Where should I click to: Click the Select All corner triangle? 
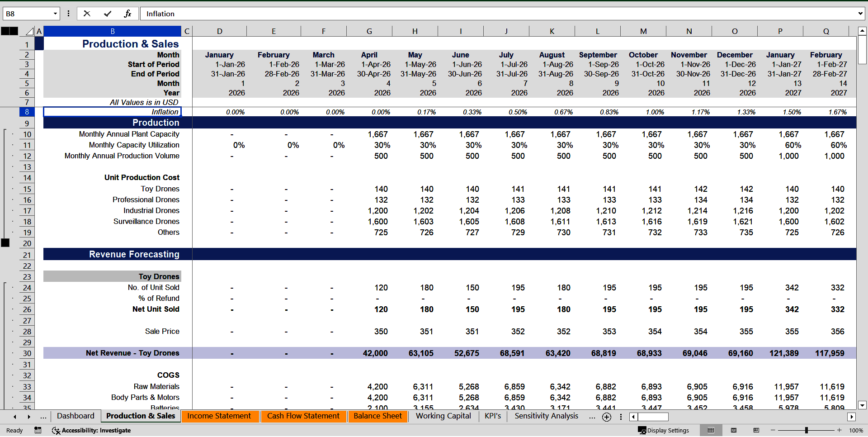[x=30, y=31]
